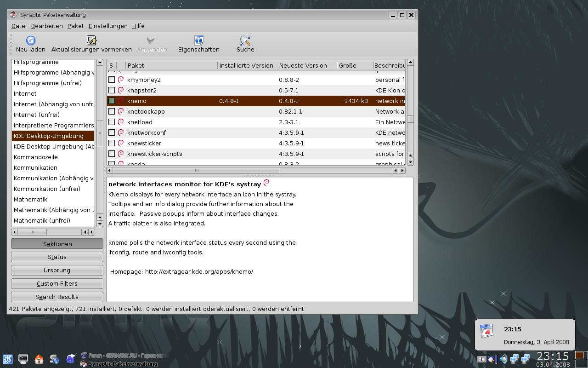Viewport: 588px width, 368px height.
Task: Open the Hilfe menu
Action: tap(138, 26)
